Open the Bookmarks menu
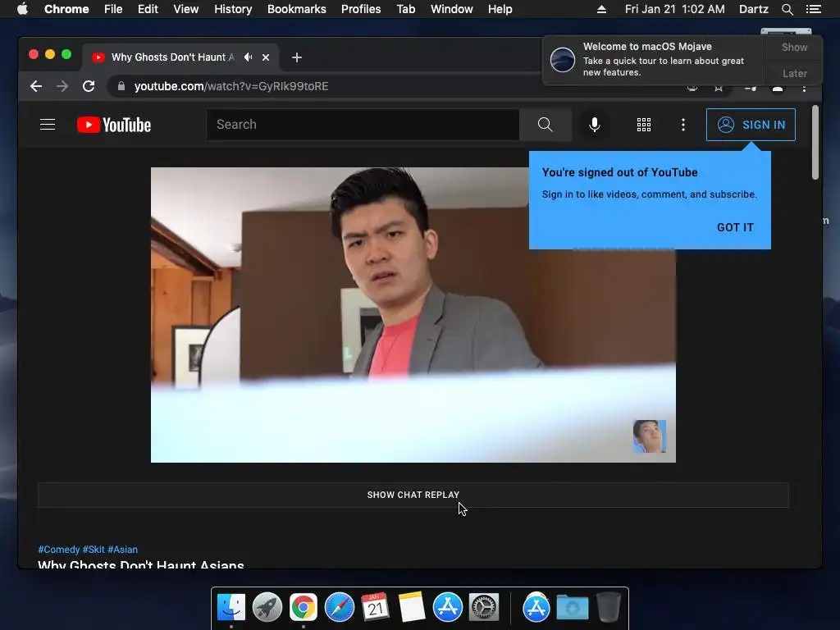840x630 pixels. click(x=297, y=9)
